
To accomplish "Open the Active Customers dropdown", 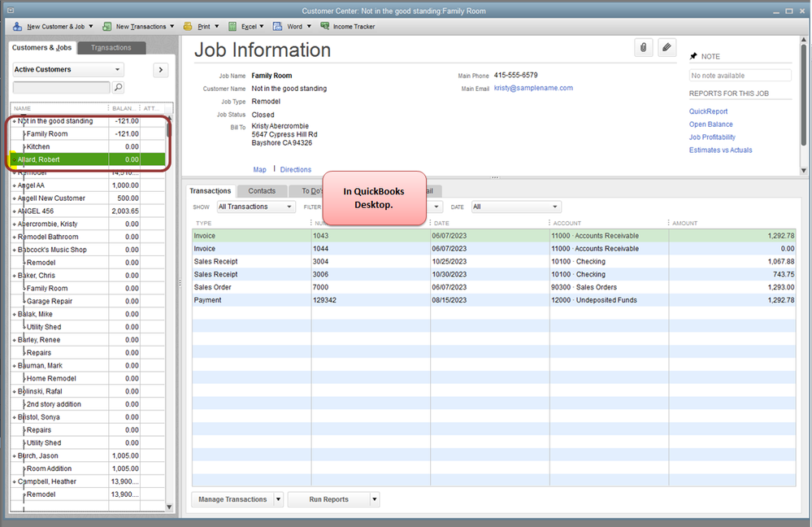I will pos(67,69).
